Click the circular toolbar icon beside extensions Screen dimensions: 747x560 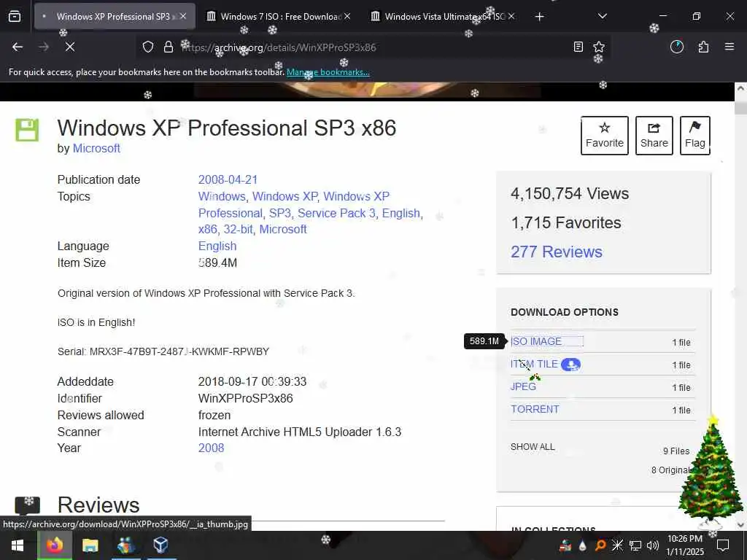pos(676,47)
